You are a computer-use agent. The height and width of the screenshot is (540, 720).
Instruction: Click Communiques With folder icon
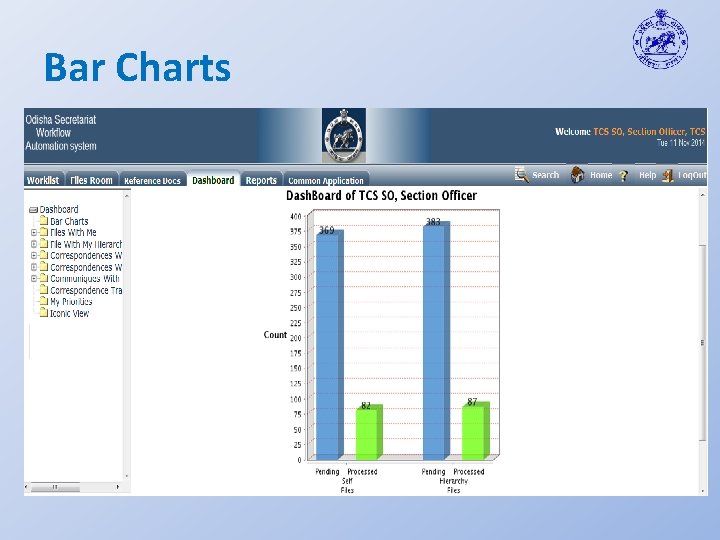coord(44,278)
